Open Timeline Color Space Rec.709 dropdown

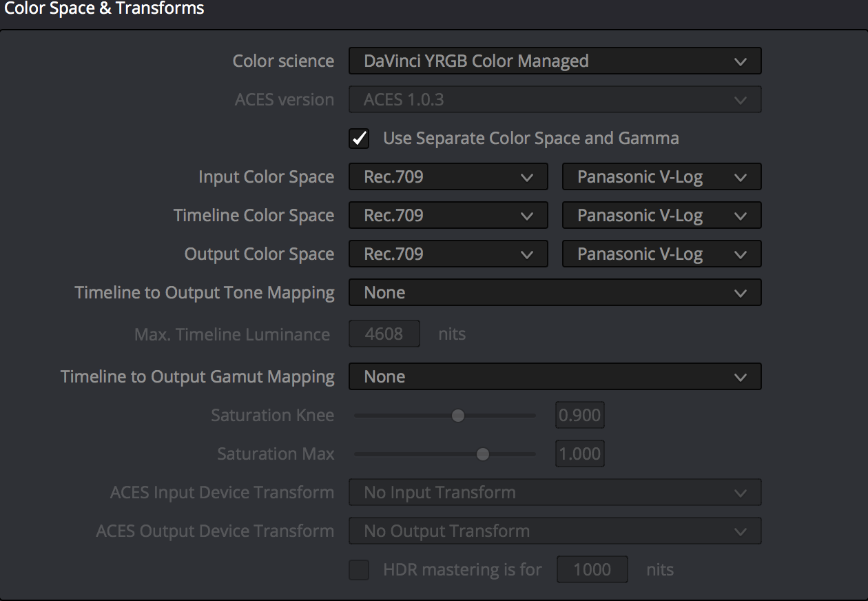pyautogui.click(x=448, y=215)
